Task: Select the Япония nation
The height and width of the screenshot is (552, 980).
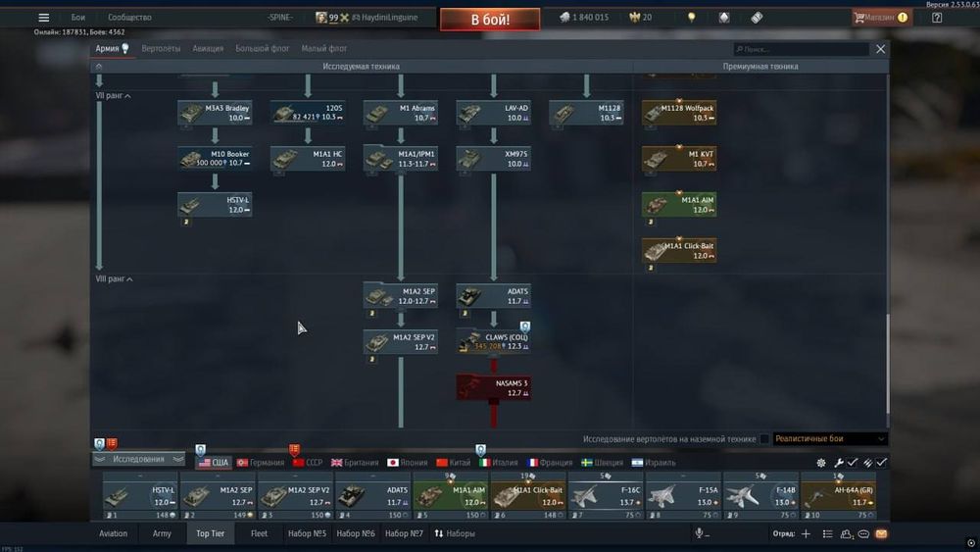Action: (x=407, y=463)
